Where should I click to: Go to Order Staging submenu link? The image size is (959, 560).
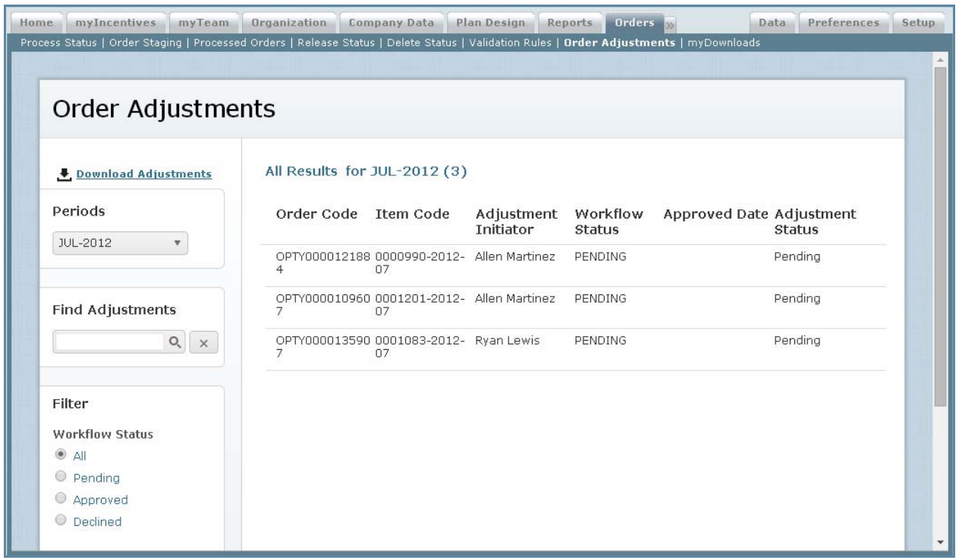(x=147, y=42)
